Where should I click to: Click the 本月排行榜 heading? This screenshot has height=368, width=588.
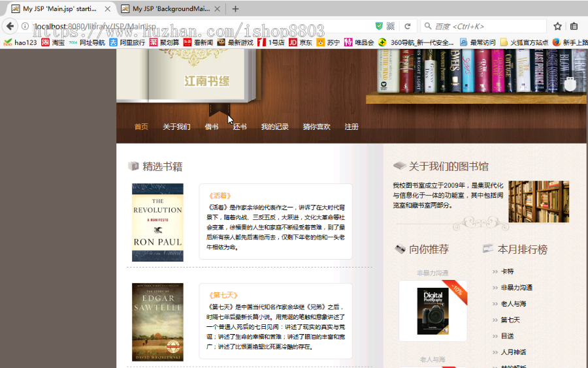523,249
